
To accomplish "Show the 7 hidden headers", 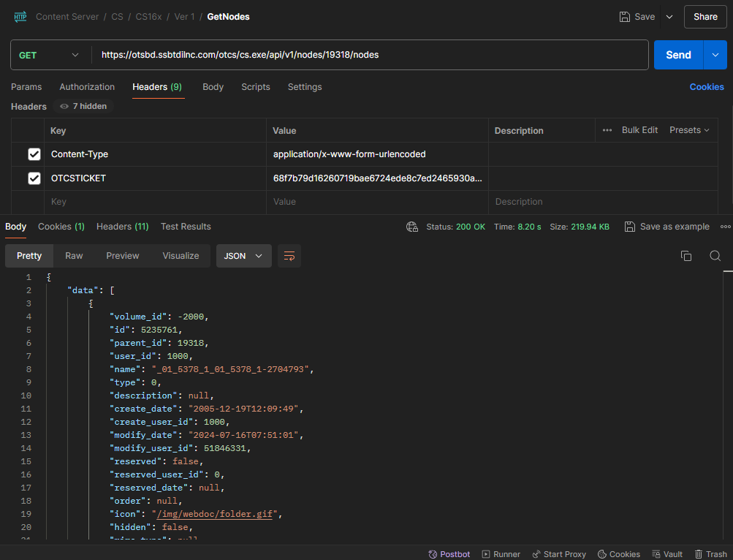I will pyautogui.click(x=83, y=106).
